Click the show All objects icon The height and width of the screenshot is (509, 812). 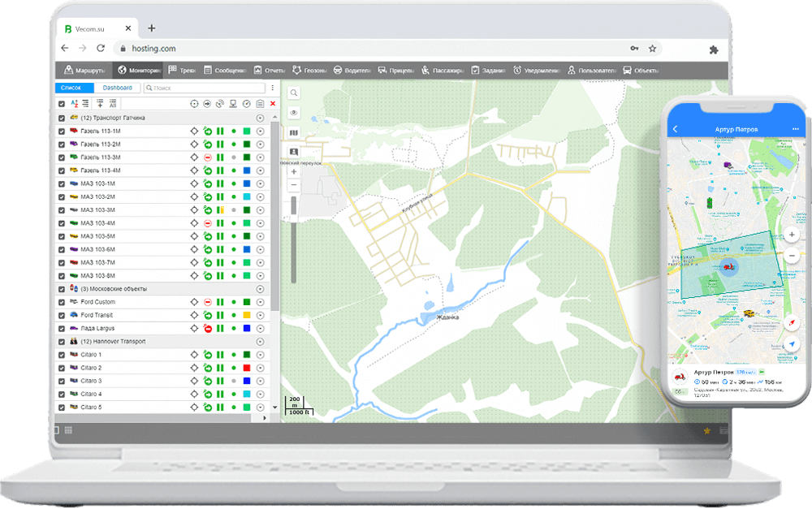[x=112, y=104]
